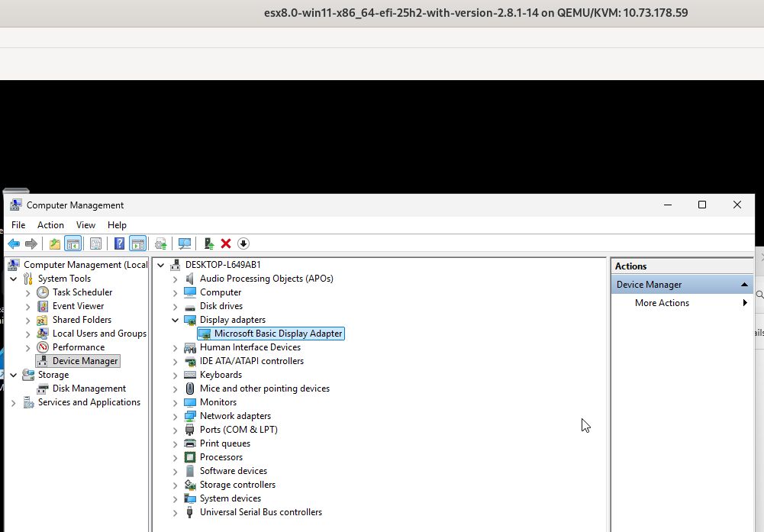Image resolution: width=764 pixels, height=532 pixels.
Task: Select the Display adapters label
Action: point(233,320)
